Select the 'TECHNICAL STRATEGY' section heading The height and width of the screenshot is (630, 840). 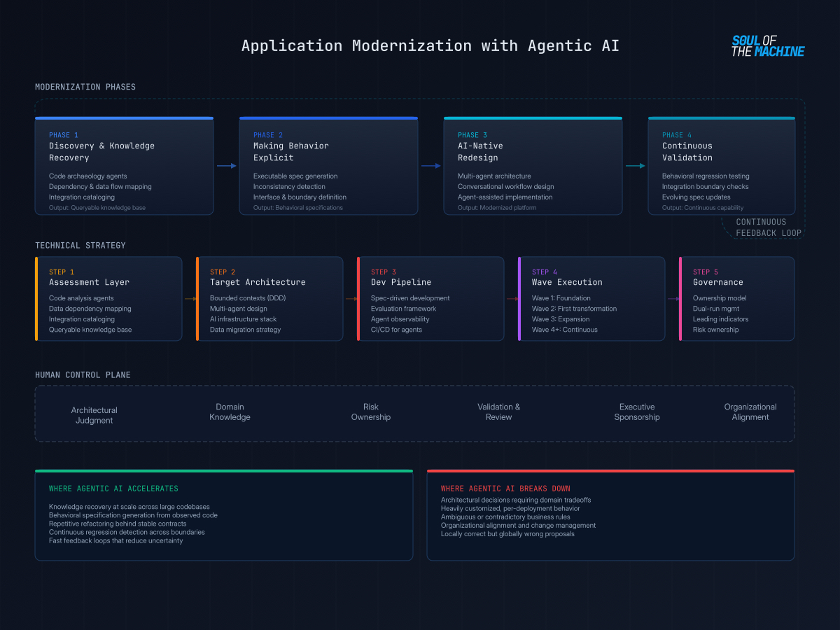pyautogui.click(x=80, y=246)
